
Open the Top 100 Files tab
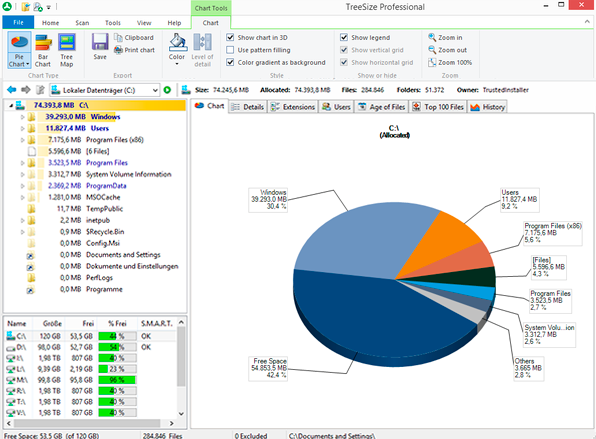[438, 107]
